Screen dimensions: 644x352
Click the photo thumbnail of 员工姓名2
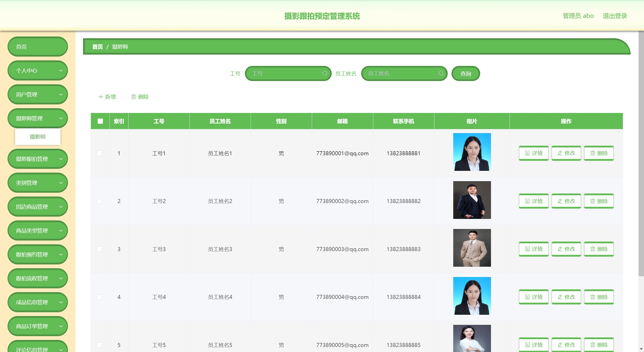472,200
